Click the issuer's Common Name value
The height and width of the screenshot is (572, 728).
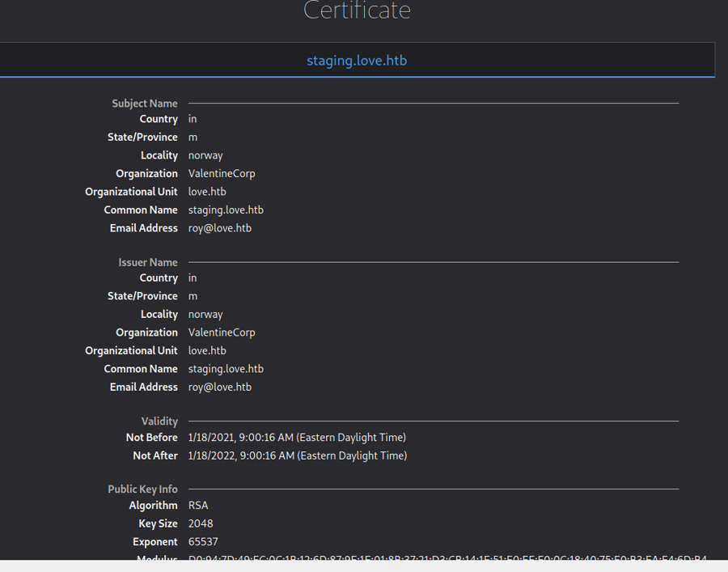226,369
